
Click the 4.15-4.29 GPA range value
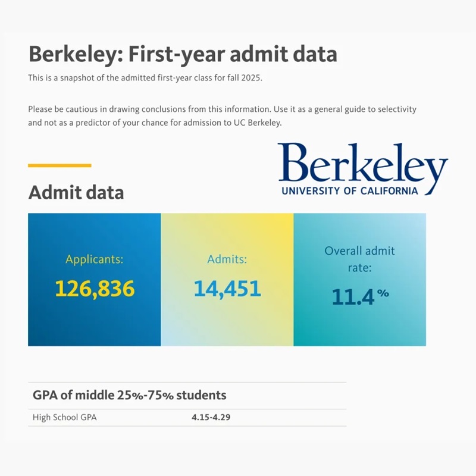point(211,417)
